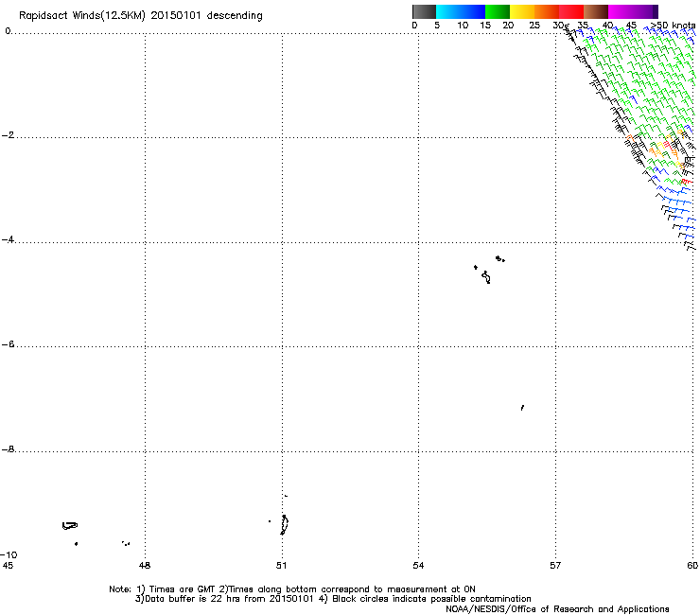700x615 pixels.
Task: Click the "54" longitude axis label
Action: click(418, 566)
